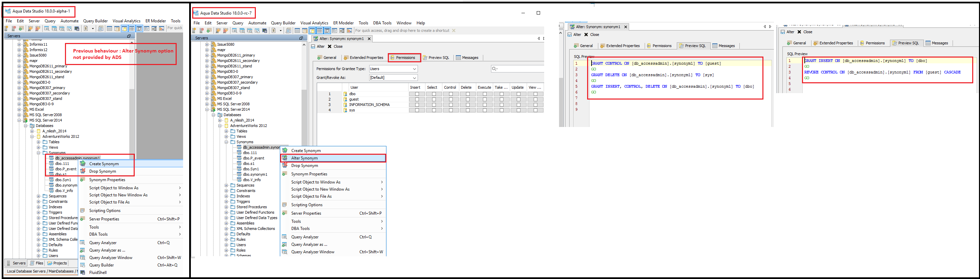The width and height of the screenshot is (980, 279).
Task: Collapse AdventureWorks 2012 node in alpha-1 tree
Action: tap(32, 136)
